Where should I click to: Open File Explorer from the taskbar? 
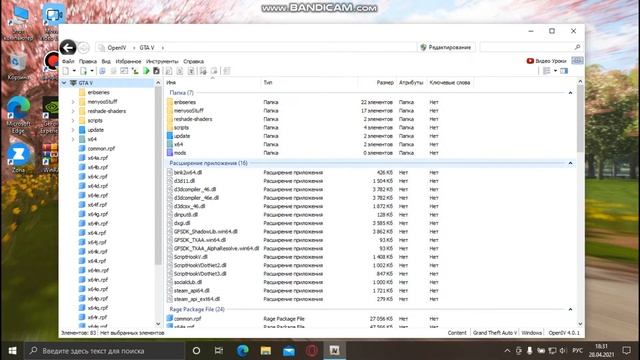(266, 351)
